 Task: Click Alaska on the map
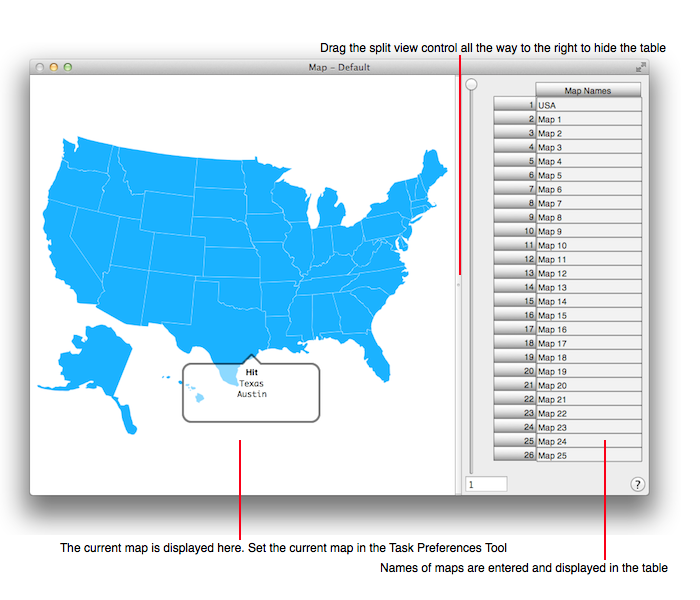(100, 362)
